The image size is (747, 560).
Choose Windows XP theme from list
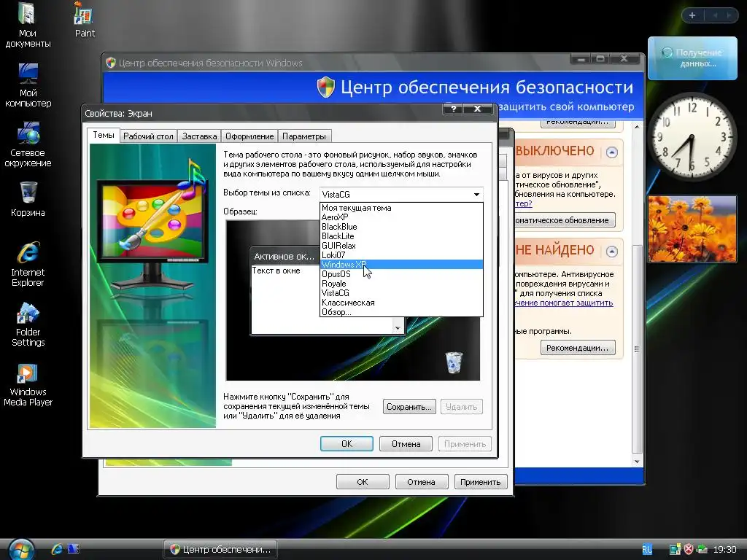[x=401, y=265]
